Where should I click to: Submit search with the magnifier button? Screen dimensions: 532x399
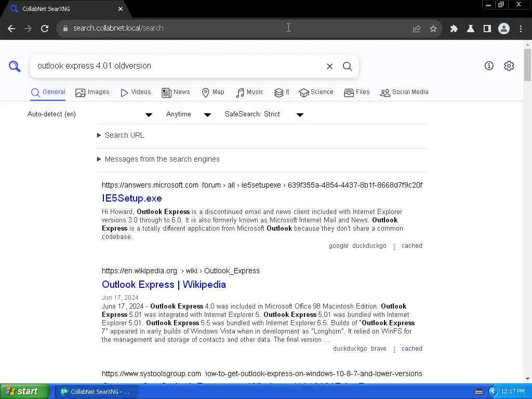347,66
